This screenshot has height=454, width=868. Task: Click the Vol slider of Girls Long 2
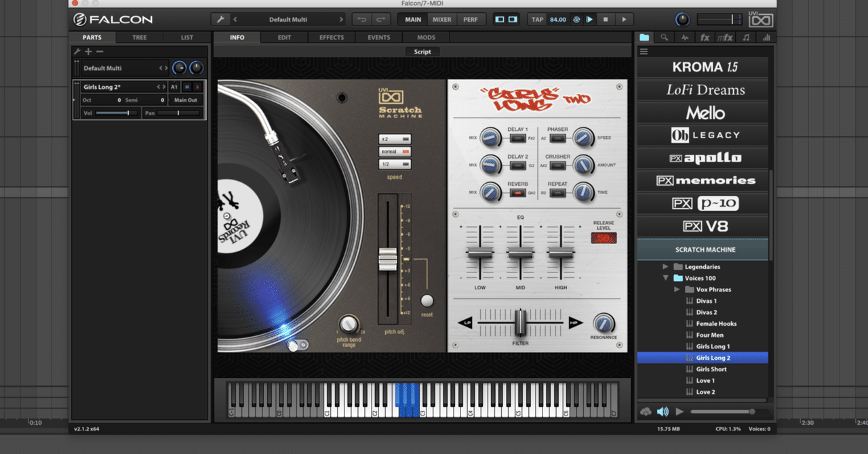pos(117,113)
